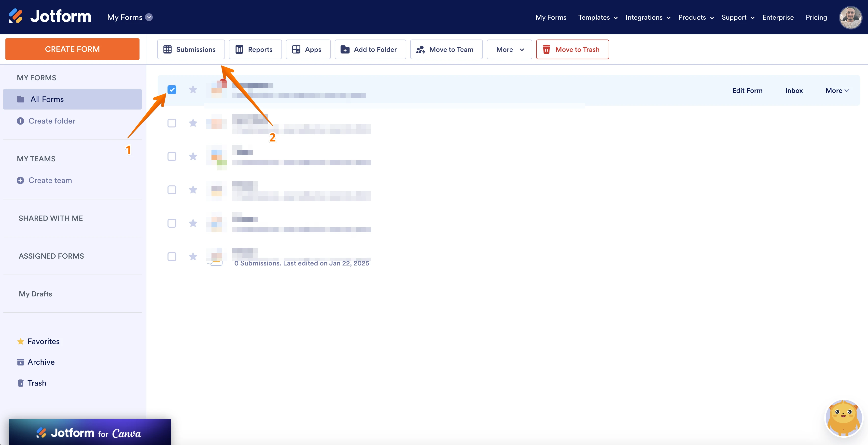Click the CREATE FORM button

[x=72, y=49]
